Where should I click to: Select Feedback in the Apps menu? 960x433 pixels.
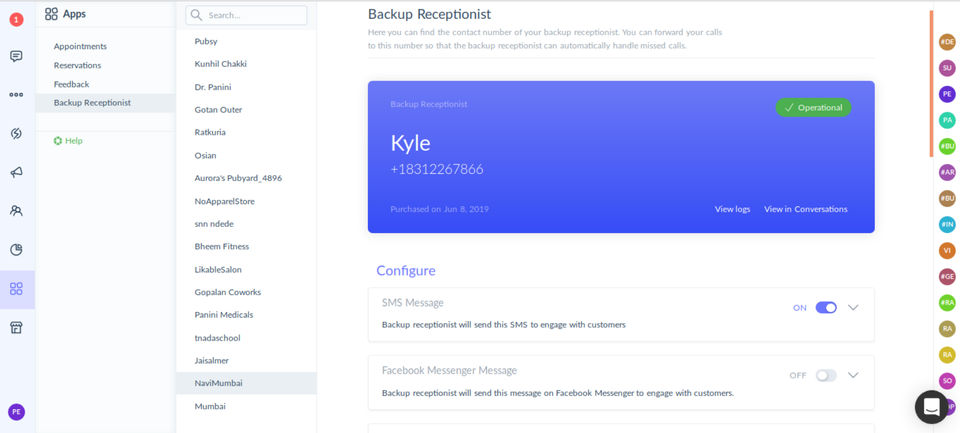pos(71,84)
